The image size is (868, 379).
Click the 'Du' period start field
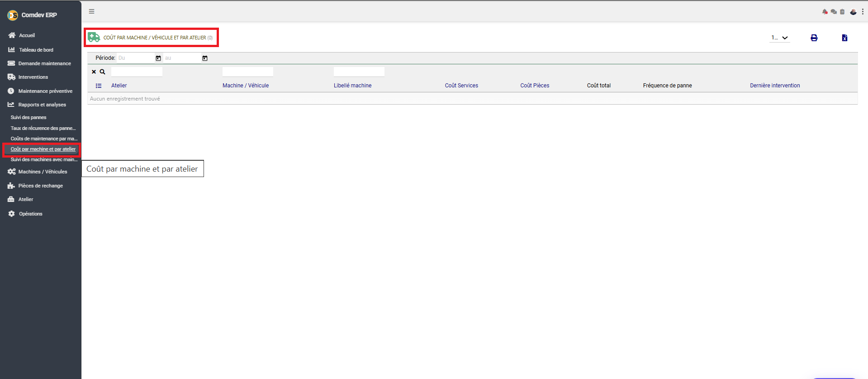pyautogui.click(x=136, y=58)
